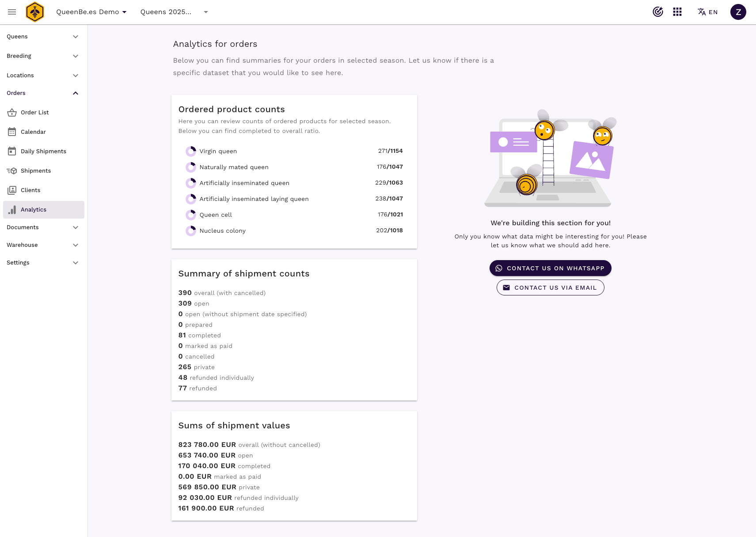Viewport: 756px width, 537px height.
Task: Expand the Breeding sidebar section
Action: point(42,56)
